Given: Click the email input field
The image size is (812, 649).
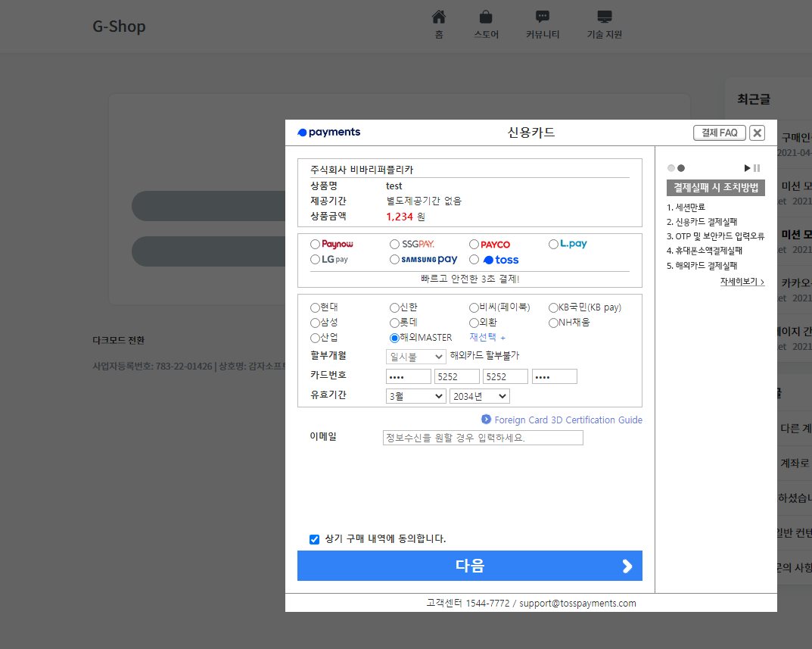Looking at the screenshot, I should [x=483, y=438].
